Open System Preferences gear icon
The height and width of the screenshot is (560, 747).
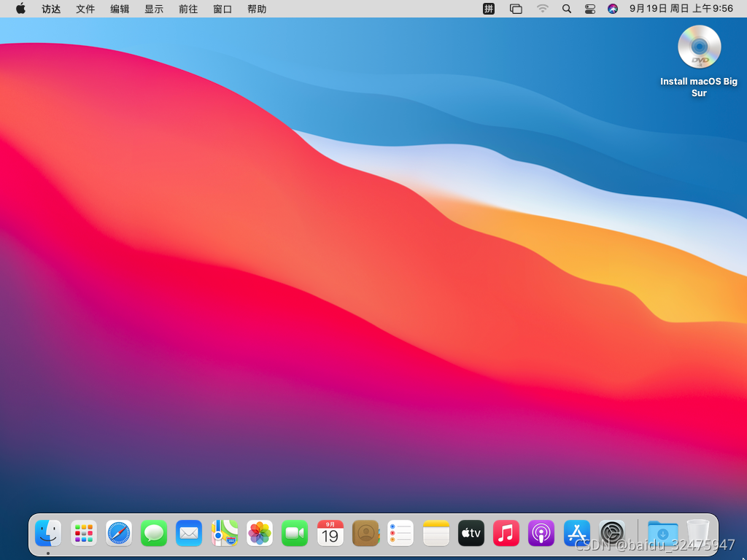click(x=612, y=534)
